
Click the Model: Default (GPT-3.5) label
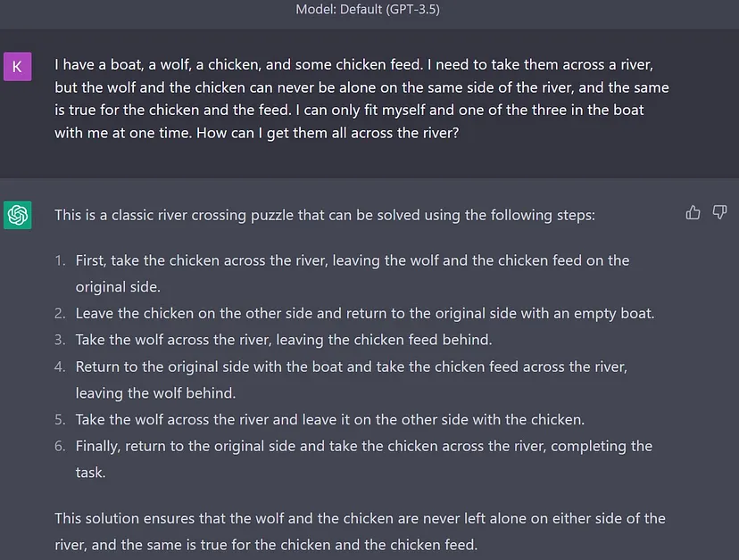368,10
